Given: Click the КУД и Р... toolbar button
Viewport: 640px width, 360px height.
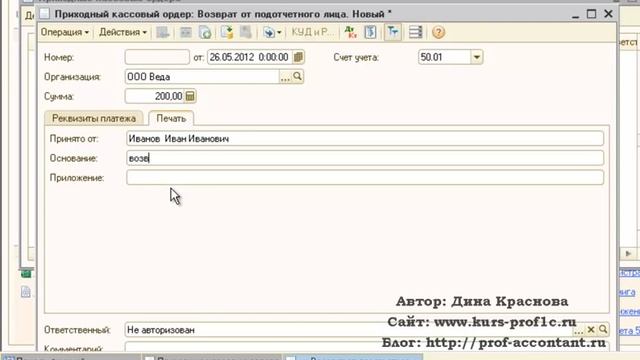Looking at the screenshot, I should 312,32.
